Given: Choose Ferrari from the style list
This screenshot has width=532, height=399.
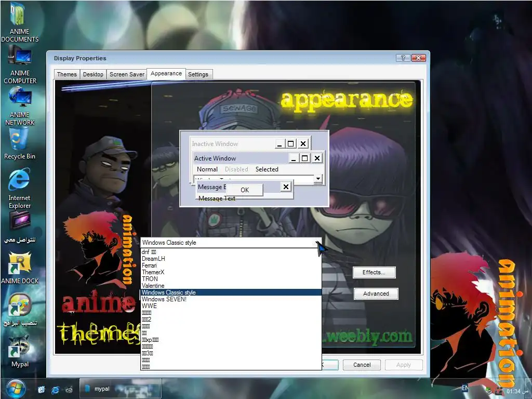Looking at the screenshot, I should click(231, 265).
